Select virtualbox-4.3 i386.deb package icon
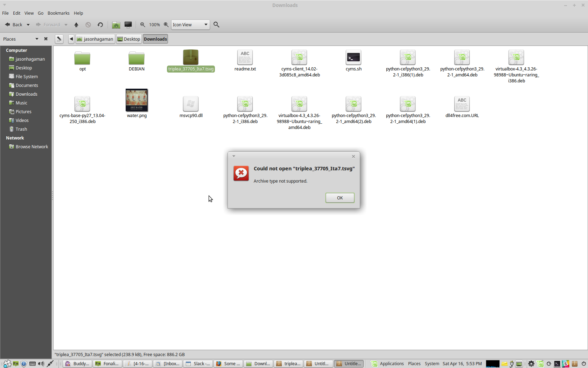 click(516, 57)
